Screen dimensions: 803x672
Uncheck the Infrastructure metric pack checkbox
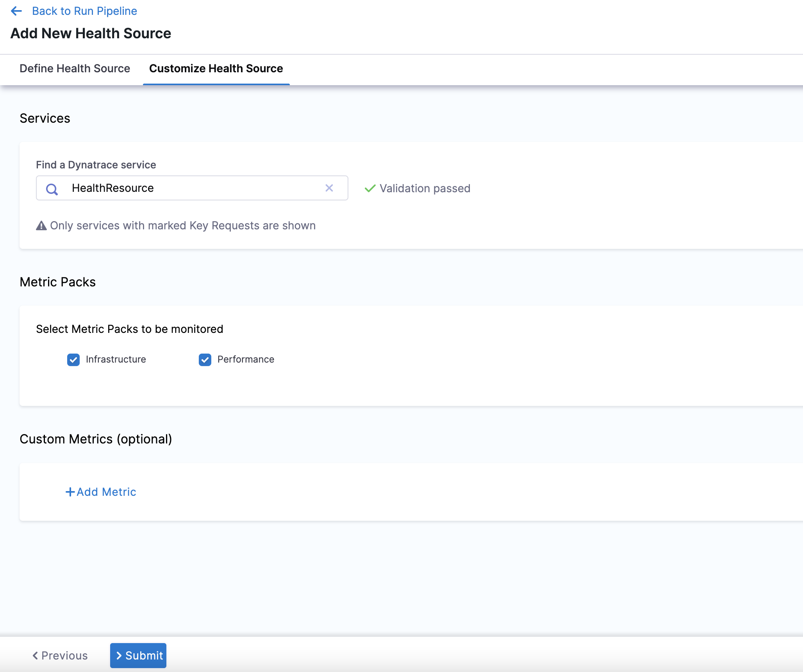click(x=73, y=359)
